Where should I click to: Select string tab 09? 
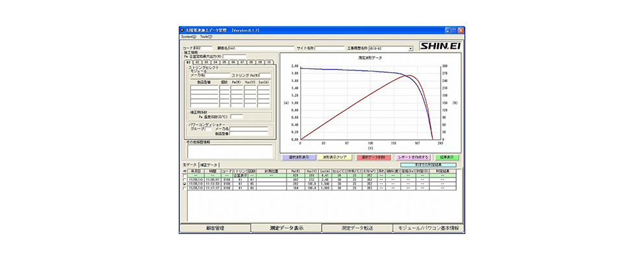click(260, 62)
